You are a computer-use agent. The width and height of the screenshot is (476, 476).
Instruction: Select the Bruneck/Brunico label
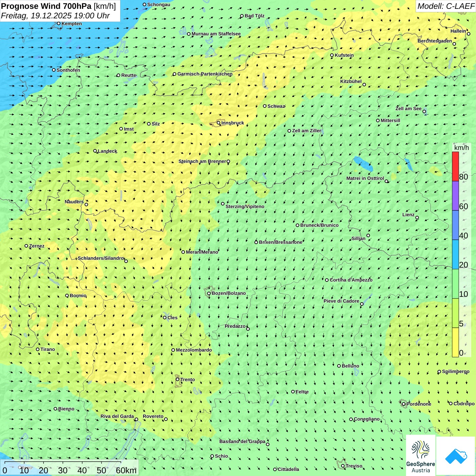[319, 225]
